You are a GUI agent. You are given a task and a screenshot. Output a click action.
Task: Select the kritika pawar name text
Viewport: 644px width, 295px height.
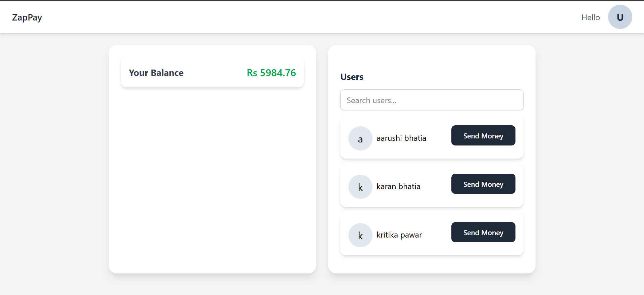[x=399, y=235]
